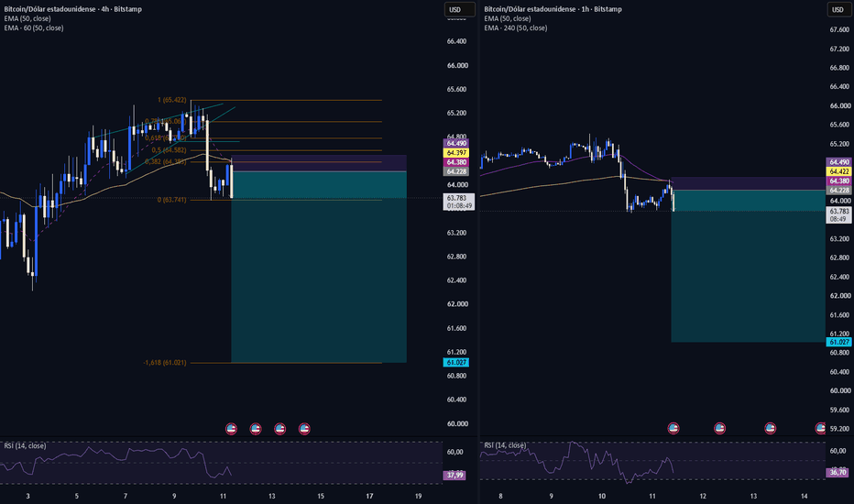The image size is (854, 504).
Task: Open the USD currency selector on 1h chart
Action: (x=839, y=9)
